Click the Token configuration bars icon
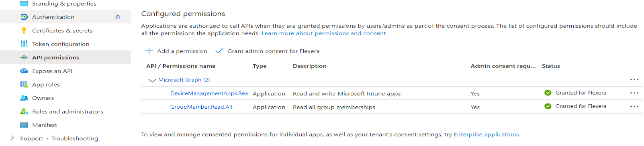 point(24,44)
